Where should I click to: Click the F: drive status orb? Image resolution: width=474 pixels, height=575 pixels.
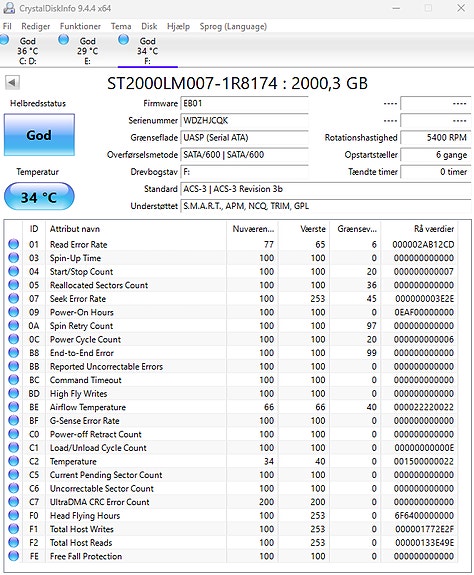pyautogui.click(x=124, y=39)
